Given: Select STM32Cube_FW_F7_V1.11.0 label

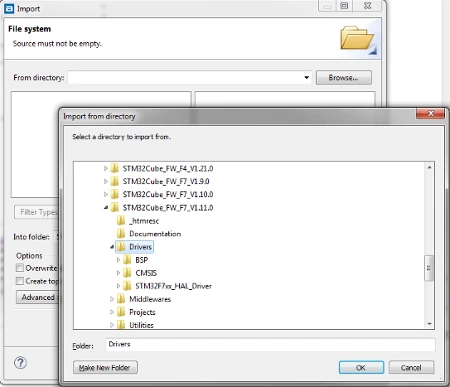Looking at the screenshot, I should (168, 208).
